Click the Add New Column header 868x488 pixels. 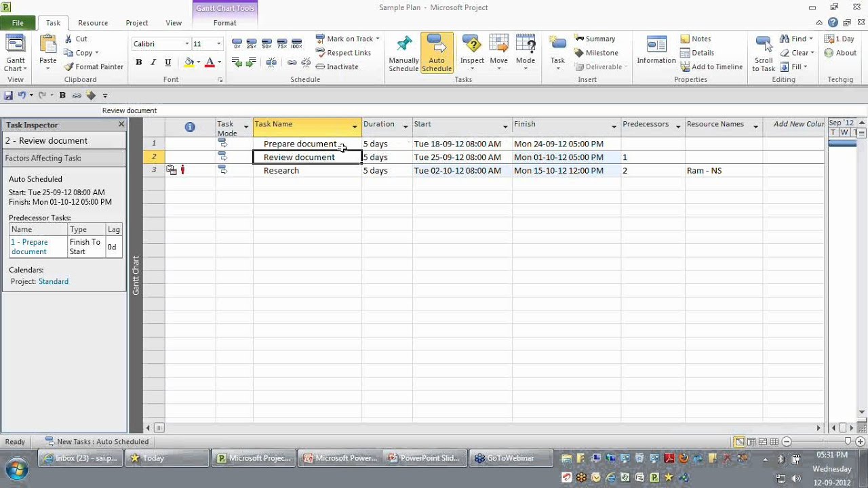(x=799, y=124)
